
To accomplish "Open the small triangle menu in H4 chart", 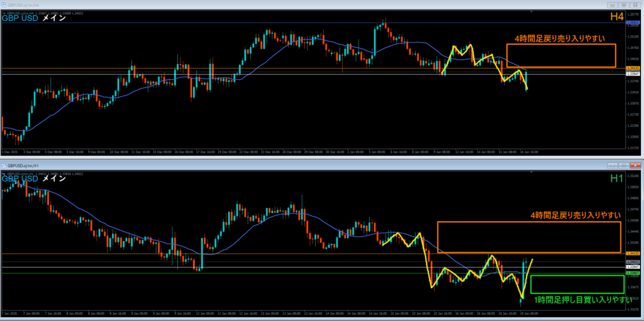I will 4,13.
